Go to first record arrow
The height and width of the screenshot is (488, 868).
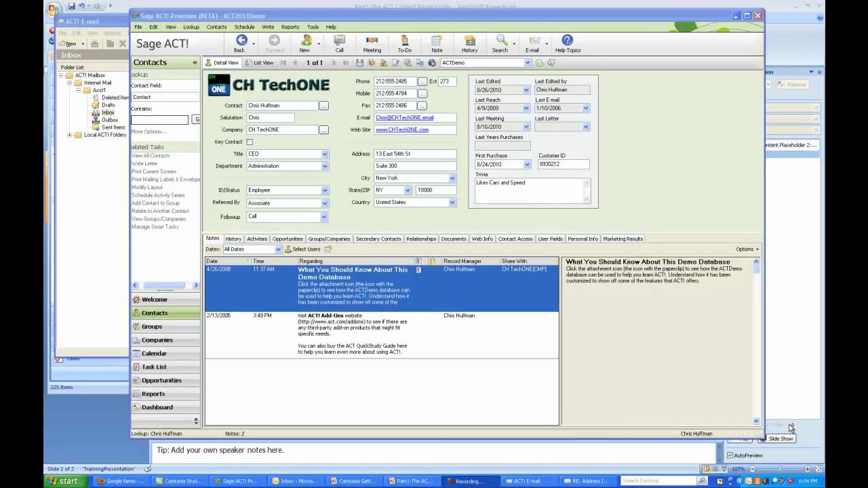(283, 63)
